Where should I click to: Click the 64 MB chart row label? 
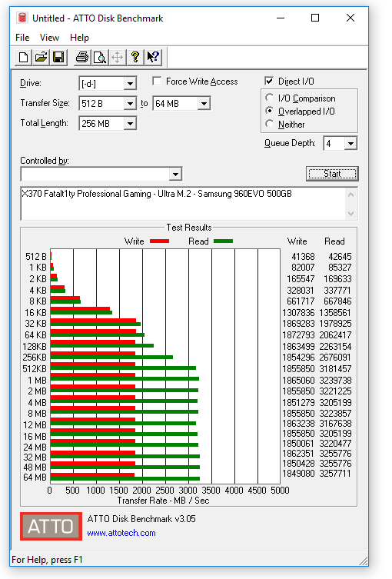pyautogui.click(x=35, y=477)
